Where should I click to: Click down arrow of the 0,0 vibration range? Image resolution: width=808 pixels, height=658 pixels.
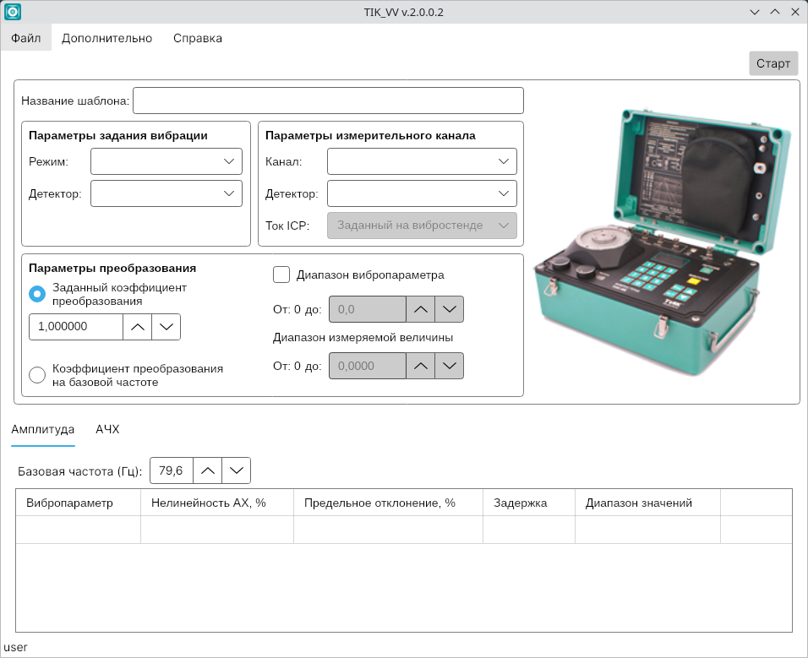(x=449, y=309)
